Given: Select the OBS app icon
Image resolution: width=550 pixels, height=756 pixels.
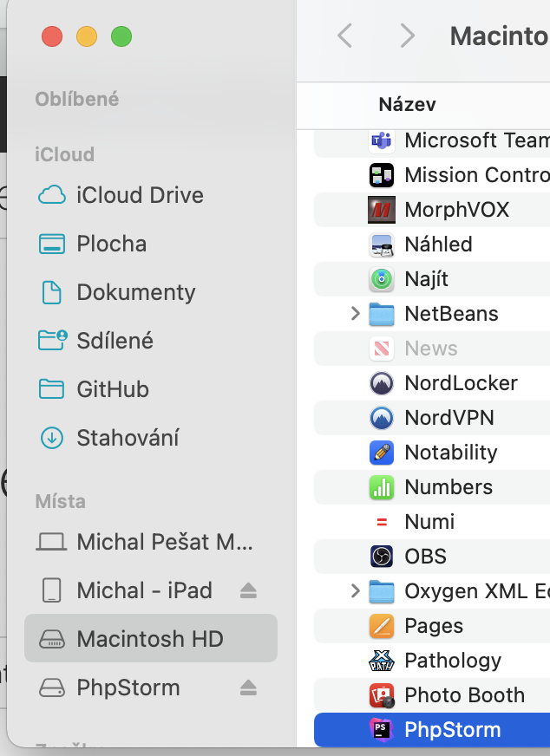Looking at the screenshot, I should (382, 557).
